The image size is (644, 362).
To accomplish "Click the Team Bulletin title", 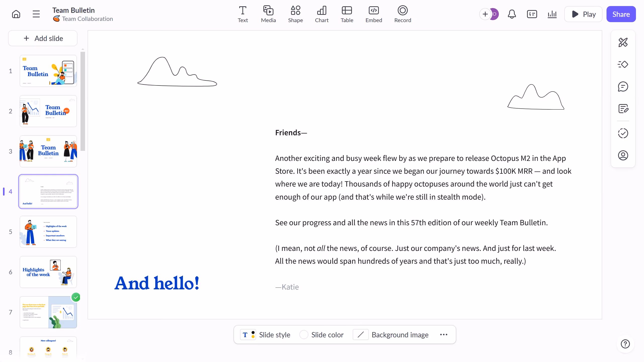I will (x=73, y=10).
